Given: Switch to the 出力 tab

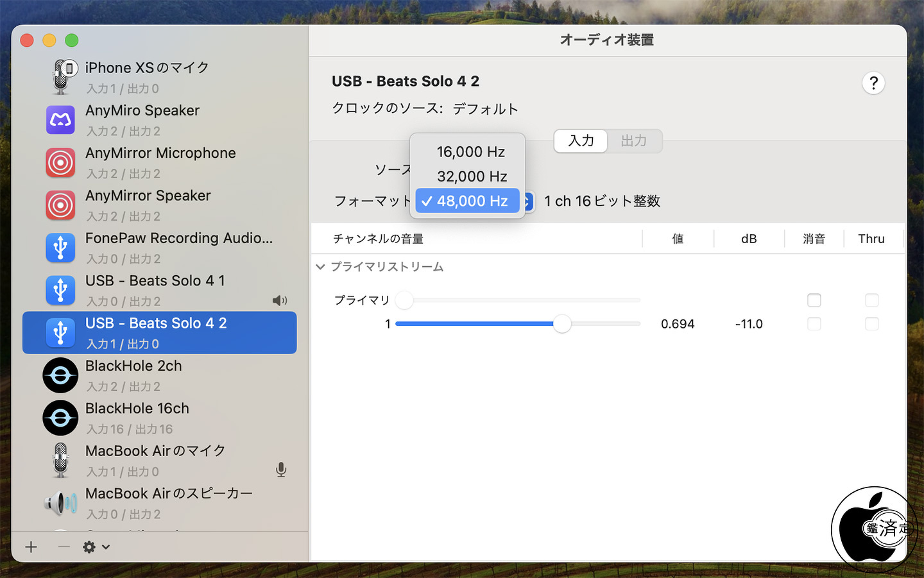Looking at the screenshot, I should coord(633,140).
